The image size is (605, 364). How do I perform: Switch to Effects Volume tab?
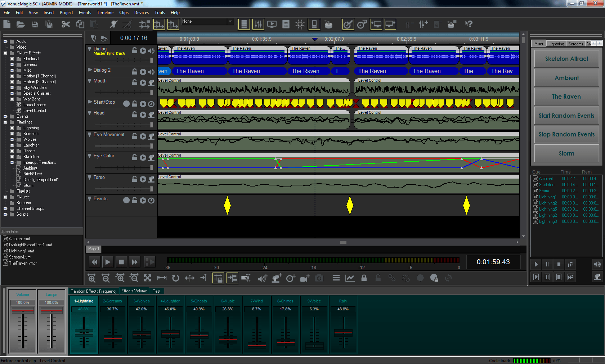(x=134, y=291)
